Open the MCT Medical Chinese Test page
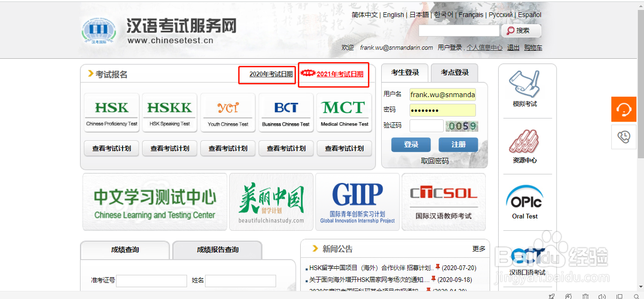 [344, 112]
